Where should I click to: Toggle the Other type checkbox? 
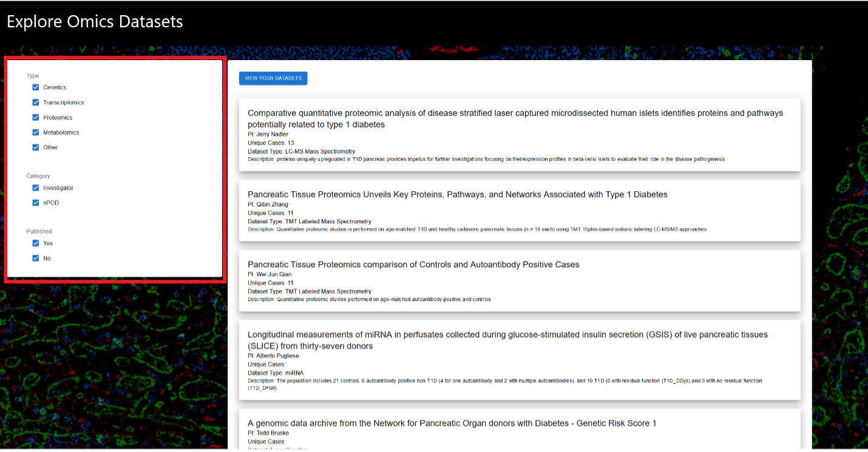[36, 147]
